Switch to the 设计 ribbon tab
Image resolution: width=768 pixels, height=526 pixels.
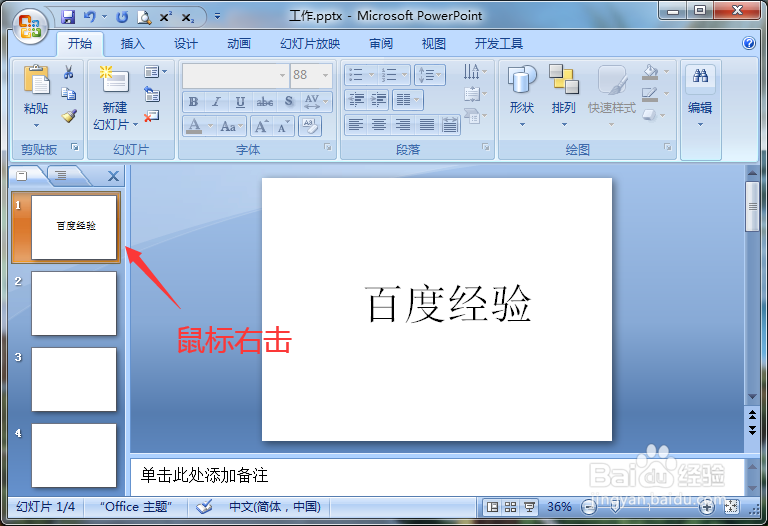pos(186,44)
